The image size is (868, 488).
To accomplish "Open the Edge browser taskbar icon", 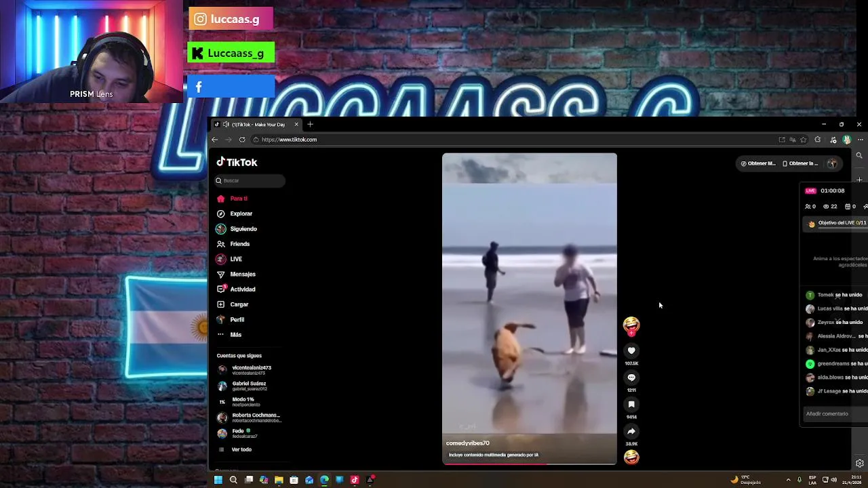I will [x=324, y=480].
